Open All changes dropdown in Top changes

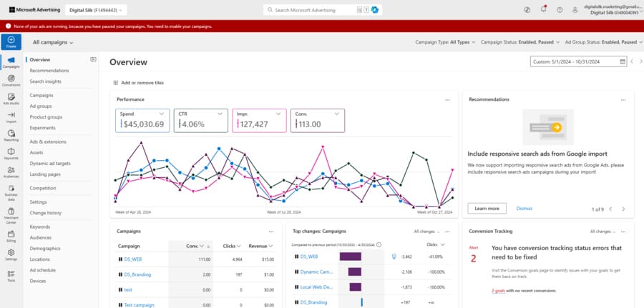426,232
